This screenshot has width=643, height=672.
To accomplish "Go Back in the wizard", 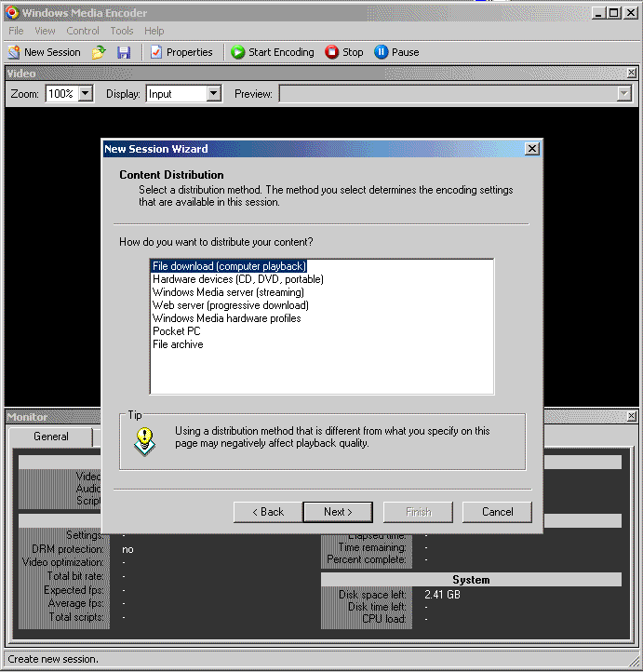I will (268, 512).
